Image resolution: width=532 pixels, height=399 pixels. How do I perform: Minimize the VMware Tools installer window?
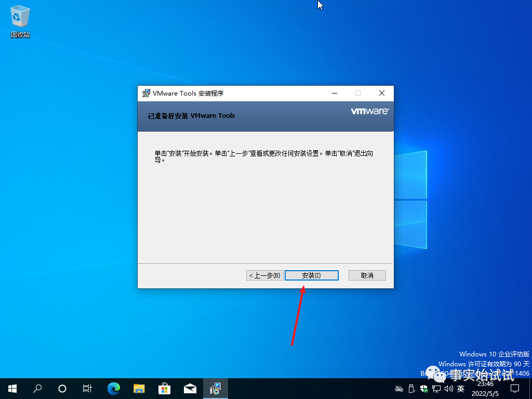click(x=335, y=93)
